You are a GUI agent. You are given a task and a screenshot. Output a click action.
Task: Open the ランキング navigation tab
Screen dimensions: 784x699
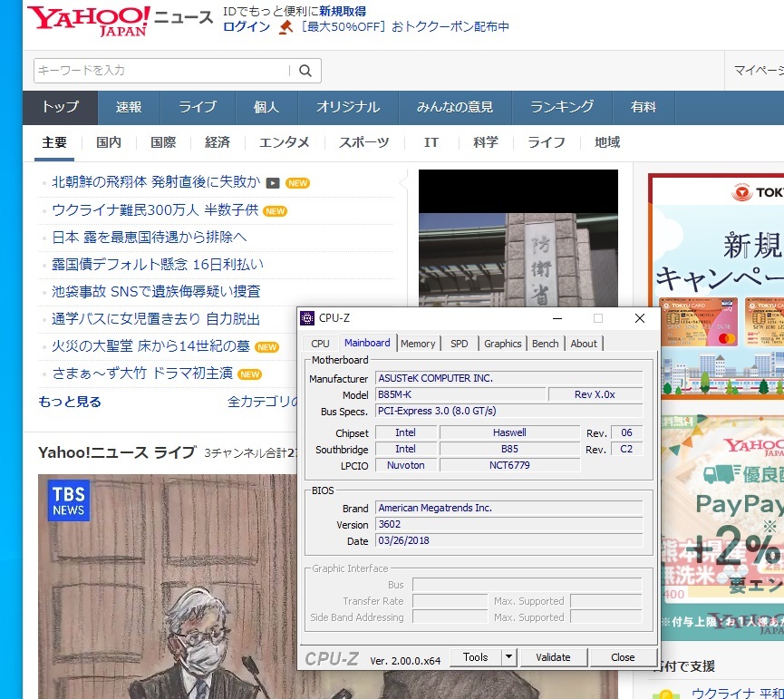click(x=562, y=108)
